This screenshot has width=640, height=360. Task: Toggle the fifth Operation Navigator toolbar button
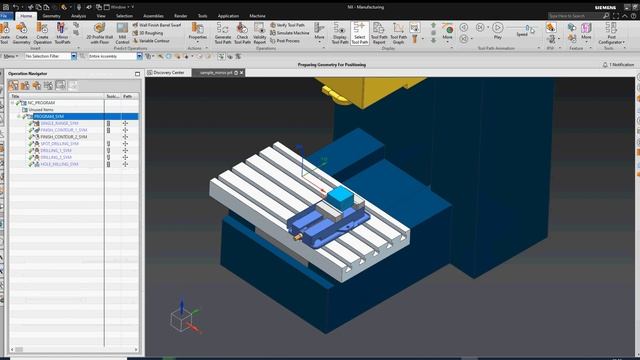pos(60,85)
